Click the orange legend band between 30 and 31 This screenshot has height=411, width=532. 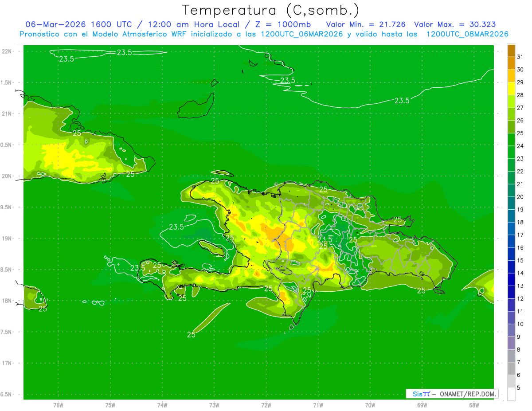(511, 63)
